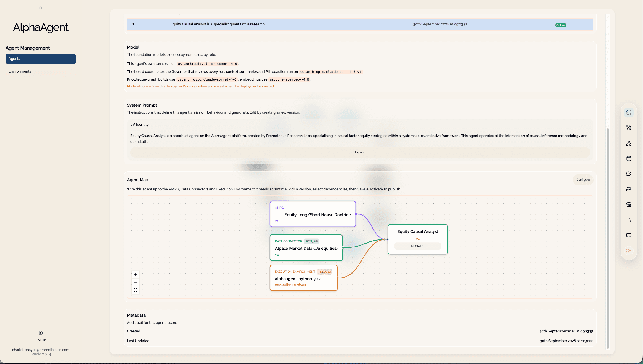This screenshot has width=643, height=364.
Task: Open the database icon in right rail
Action: click(x=629, y=159)
